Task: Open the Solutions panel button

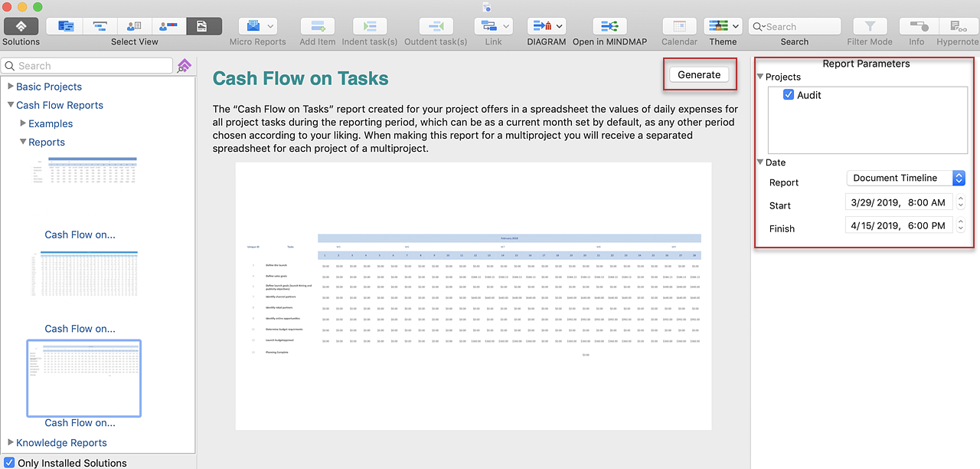Action: [21, 26]
